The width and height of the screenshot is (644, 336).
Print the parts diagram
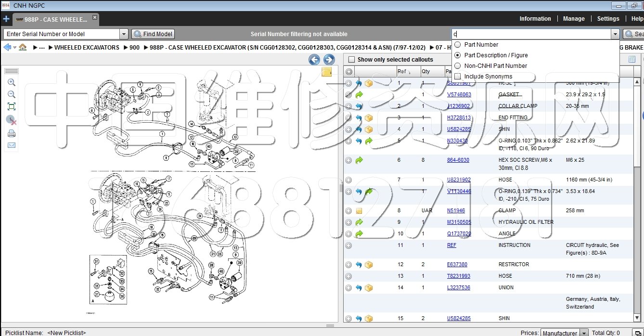tap(12, 133)
